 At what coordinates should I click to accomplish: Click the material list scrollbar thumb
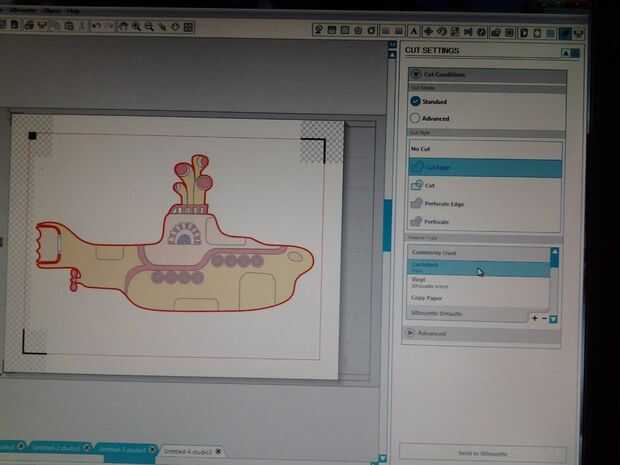point(554,262)
